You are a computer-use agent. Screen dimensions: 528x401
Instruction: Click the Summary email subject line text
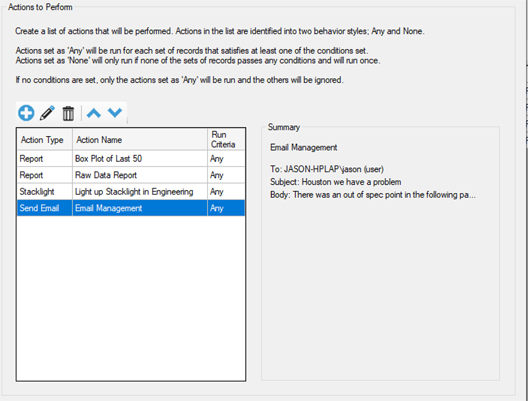point(335,182)
